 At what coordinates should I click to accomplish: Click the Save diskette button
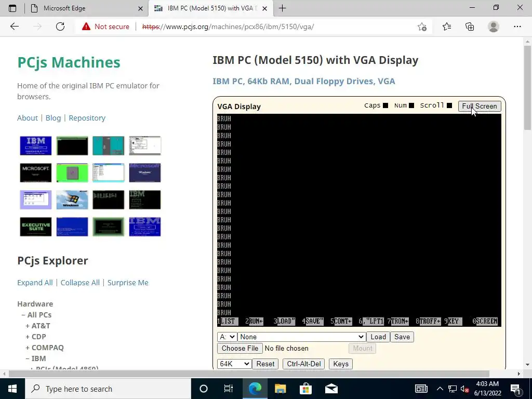[402, 337]
